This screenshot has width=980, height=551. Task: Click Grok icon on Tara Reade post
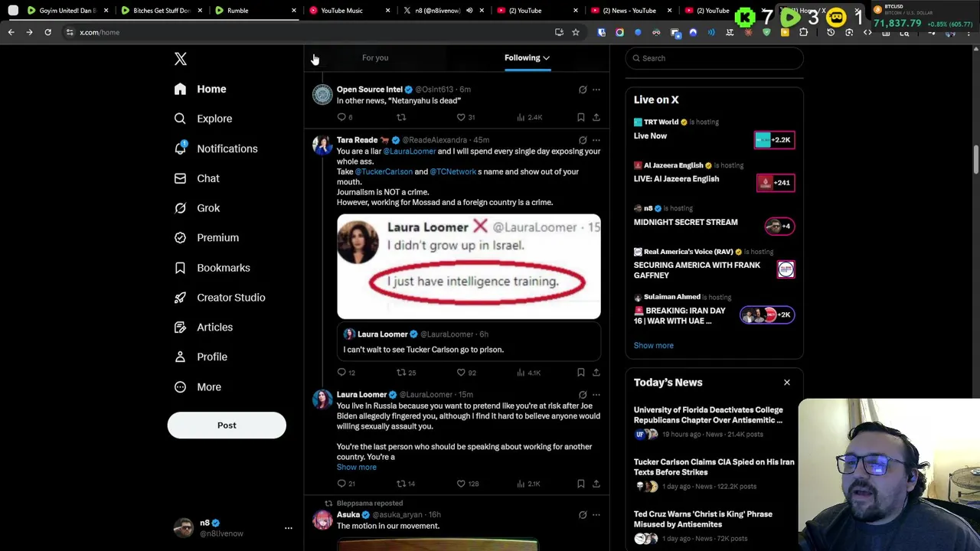pos(583,140)
